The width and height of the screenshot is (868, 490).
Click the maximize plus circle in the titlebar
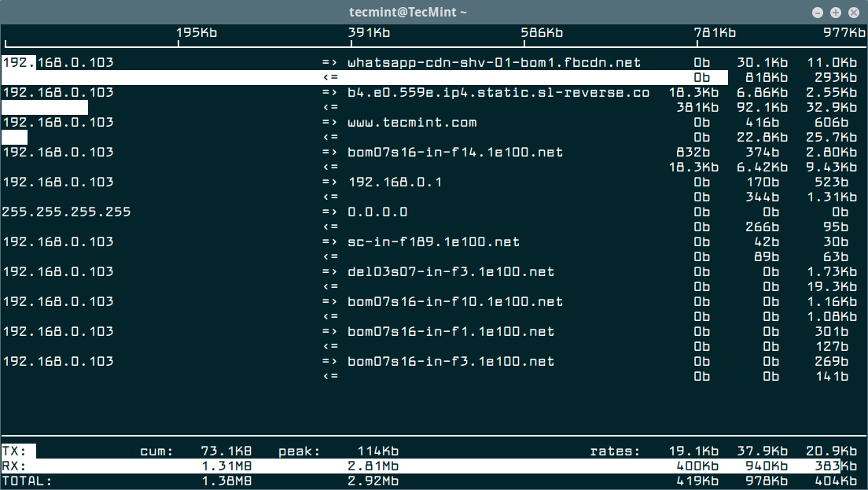point(835,12)
